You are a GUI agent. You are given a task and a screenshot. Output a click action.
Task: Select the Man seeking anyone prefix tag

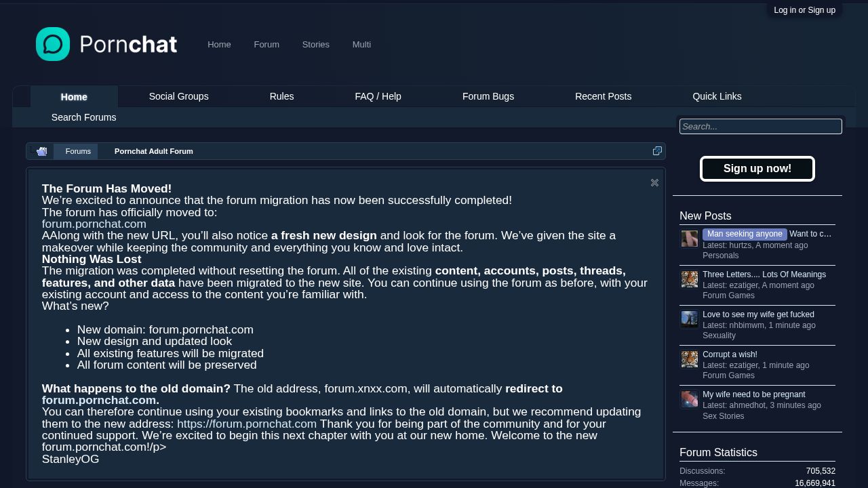point(745,234)
